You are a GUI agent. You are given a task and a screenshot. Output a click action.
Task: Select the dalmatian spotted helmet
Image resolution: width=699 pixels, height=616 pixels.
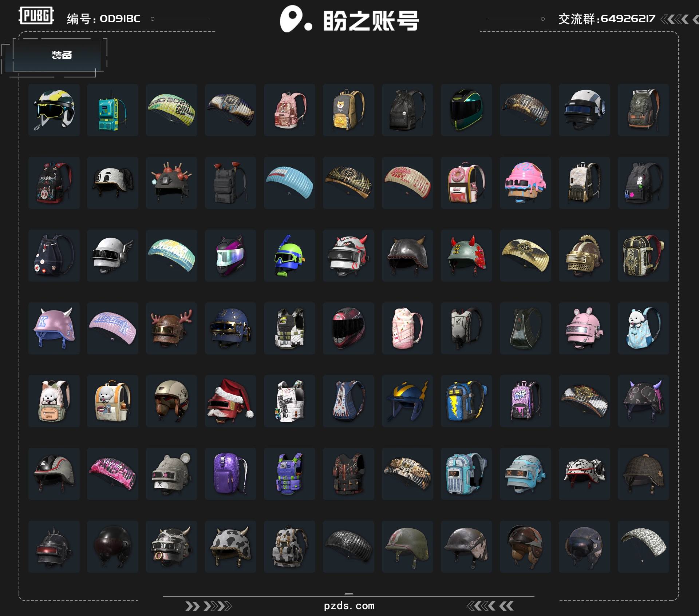pyautogui.click(x=584, y=474)
